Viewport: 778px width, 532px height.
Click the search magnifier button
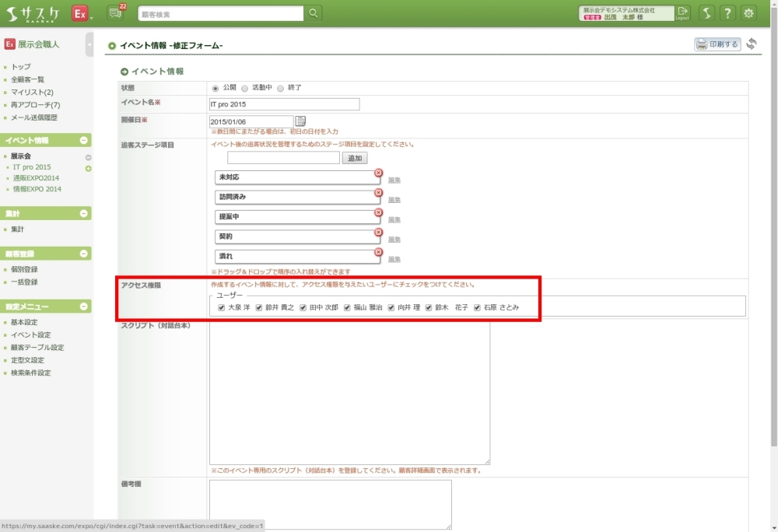[x=313, y=13]
